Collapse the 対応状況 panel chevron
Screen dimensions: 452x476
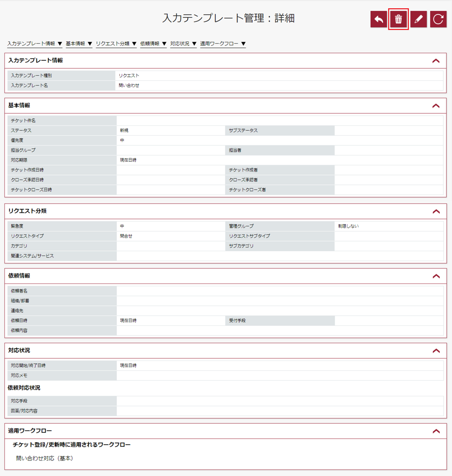pyautogui.click(x=436, y=351)
